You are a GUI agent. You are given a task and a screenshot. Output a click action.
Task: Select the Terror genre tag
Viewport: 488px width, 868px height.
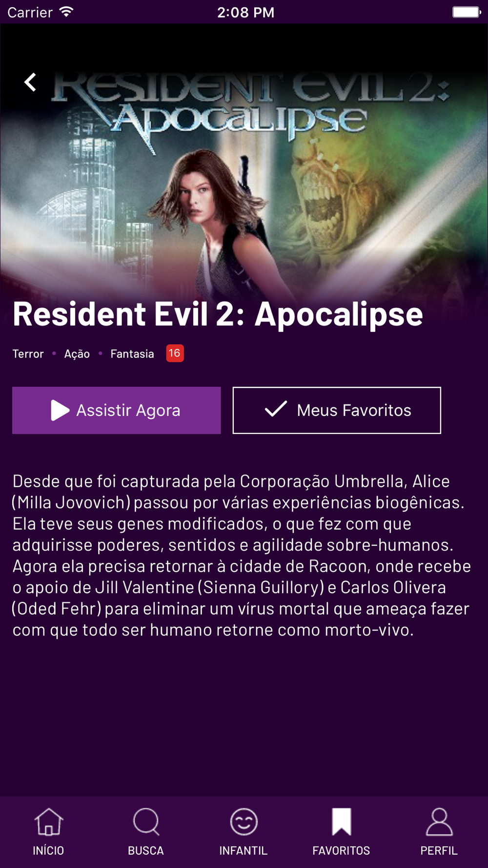tap(28, 353)
